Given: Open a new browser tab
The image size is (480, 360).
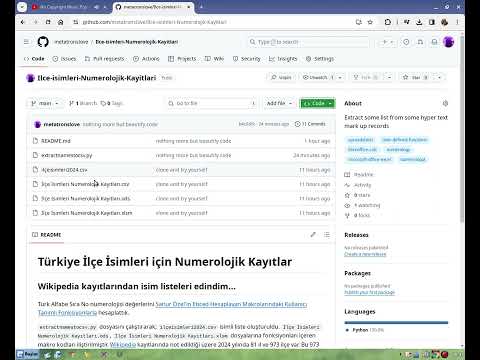Looking at the screenshot, I should point(201,7).
